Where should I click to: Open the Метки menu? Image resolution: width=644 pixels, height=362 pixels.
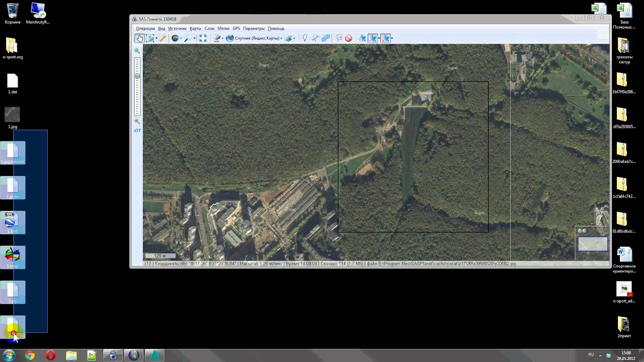pyautogui.click(x=223, y=29)
